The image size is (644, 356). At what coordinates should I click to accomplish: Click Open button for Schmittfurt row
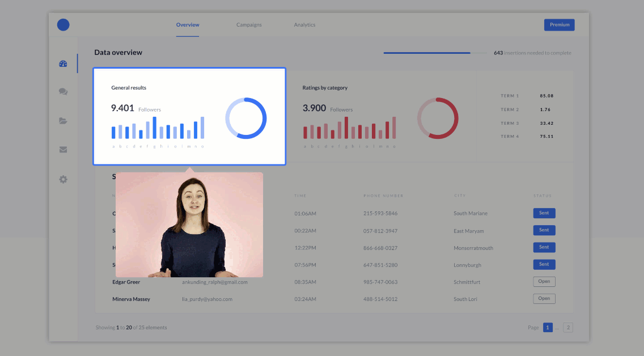pyautogui.click(x=544, y=281)
